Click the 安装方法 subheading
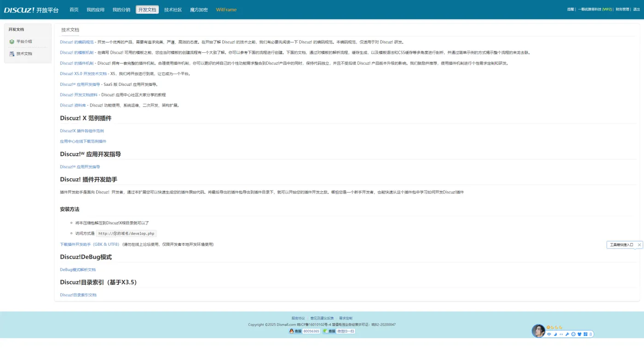The width and height of the screenshot is (644, 356). coord(69,209)
